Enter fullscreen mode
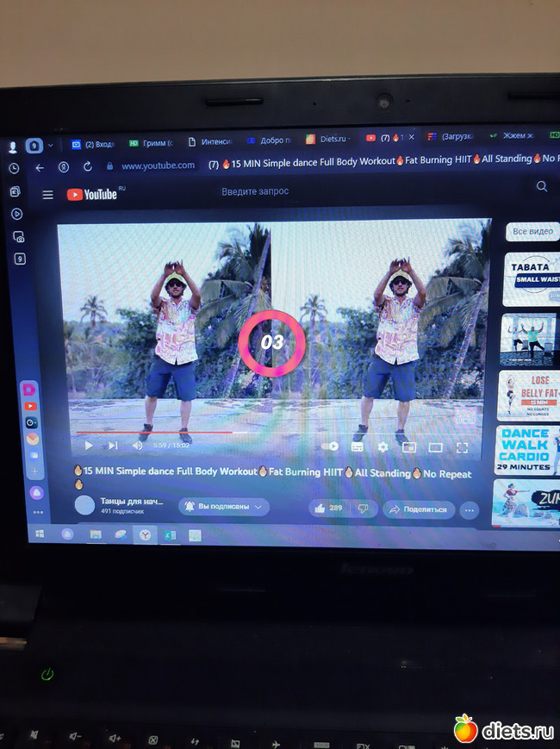This screenshot has width=560, height=749. pos(462,447)
